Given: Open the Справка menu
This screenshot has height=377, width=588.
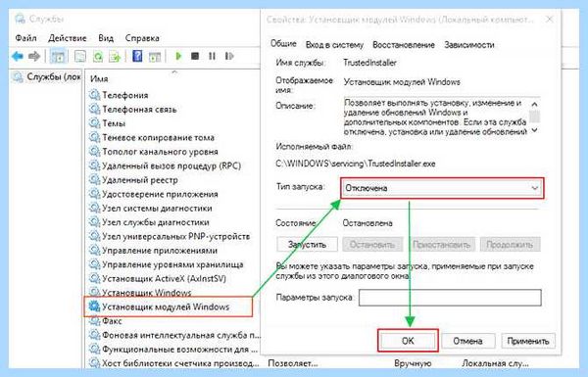Looking at the screenshot, I should [142, 38].
